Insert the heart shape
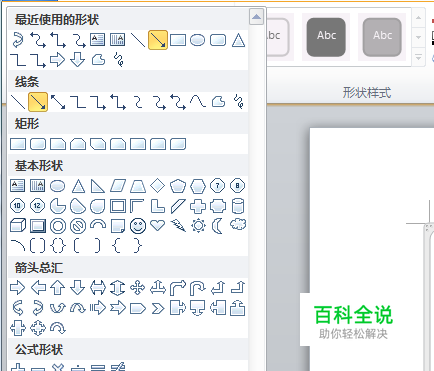Viewport: 434px width, 371px height. [158, 226]
